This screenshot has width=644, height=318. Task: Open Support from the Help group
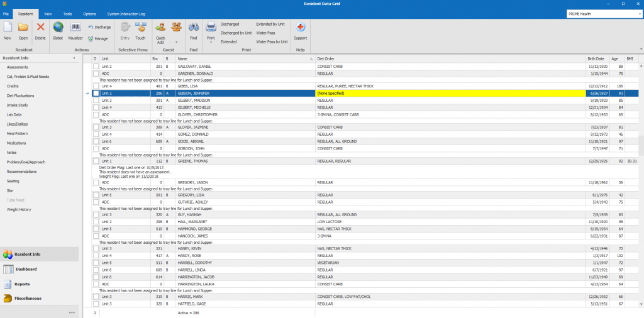coord(300,29)
